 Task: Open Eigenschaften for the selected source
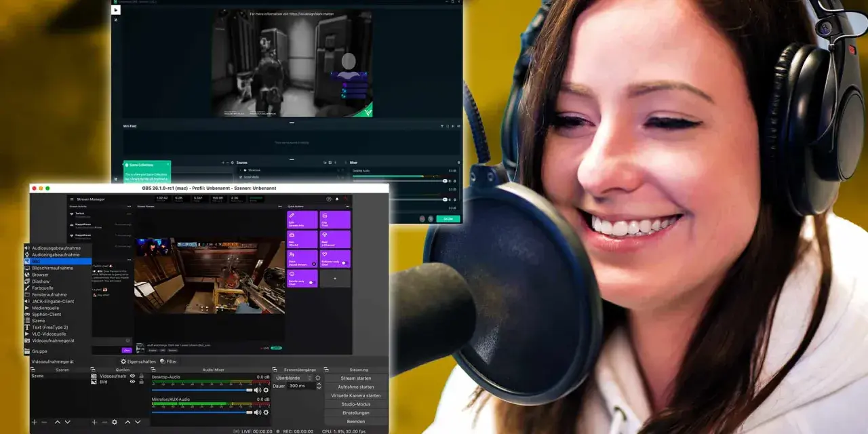click(x=139, y=361)
